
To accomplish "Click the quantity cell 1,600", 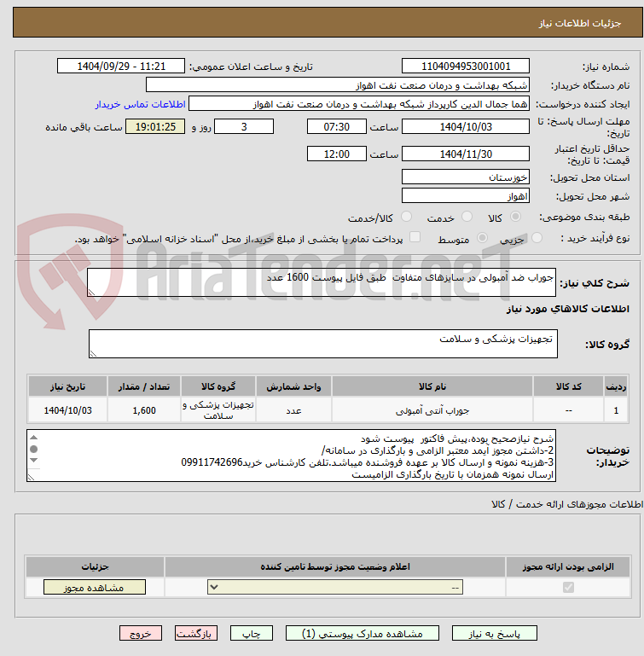I will [x=144, y=410].
